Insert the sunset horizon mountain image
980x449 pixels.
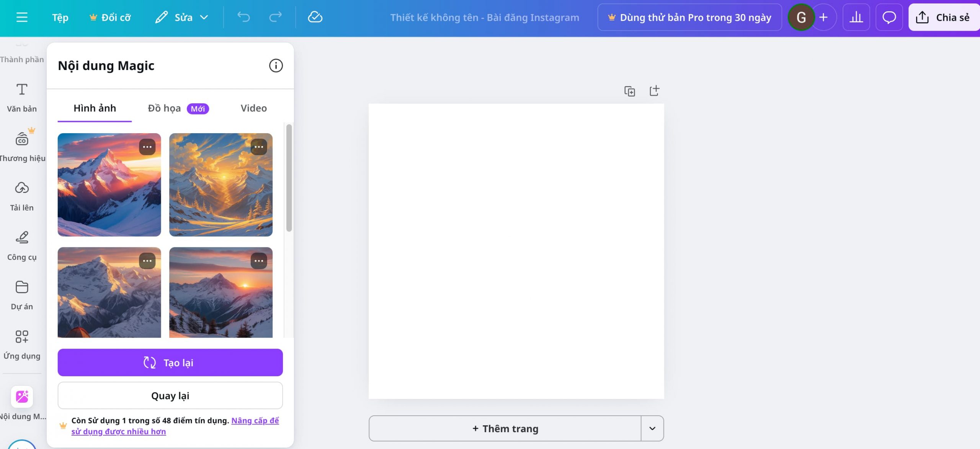221,292
